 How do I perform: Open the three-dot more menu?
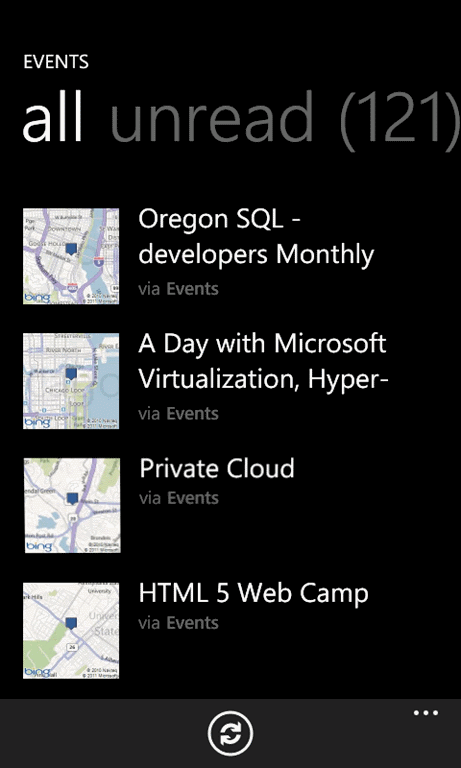pos(426,713)
